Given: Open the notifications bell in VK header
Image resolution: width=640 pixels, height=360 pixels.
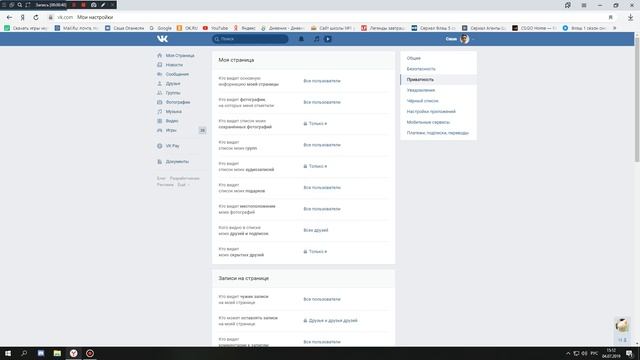Looking at the screenshot, I should point(301,39).
